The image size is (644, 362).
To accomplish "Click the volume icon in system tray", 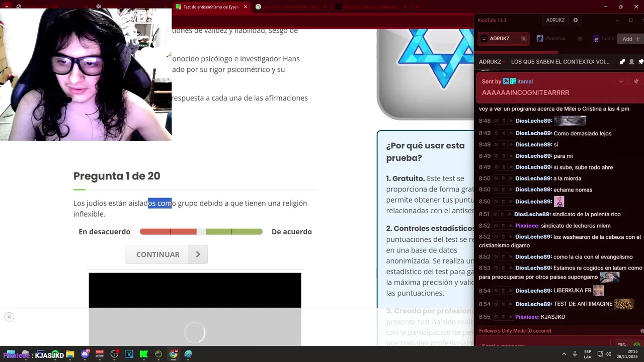I will (608, 354).
